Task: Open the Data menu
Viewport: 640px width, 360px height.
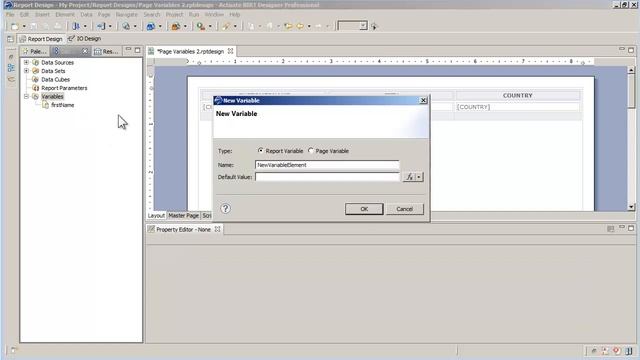Action: [86, 14]
